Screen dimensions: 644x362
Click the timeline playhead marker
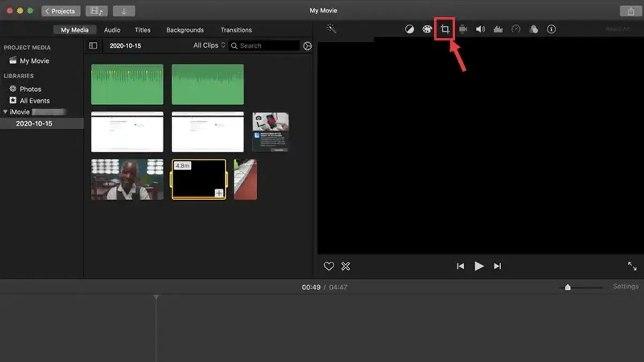(156, 297)
